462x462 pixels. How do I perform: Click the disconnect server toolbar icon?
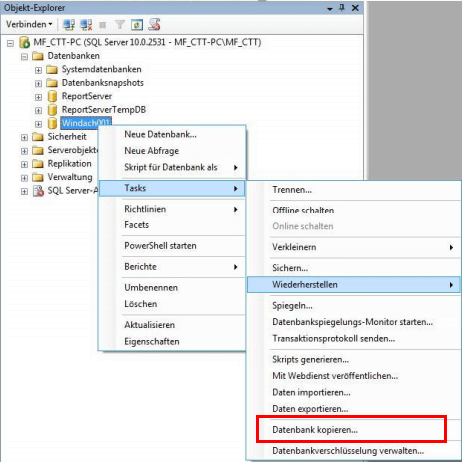86,25
